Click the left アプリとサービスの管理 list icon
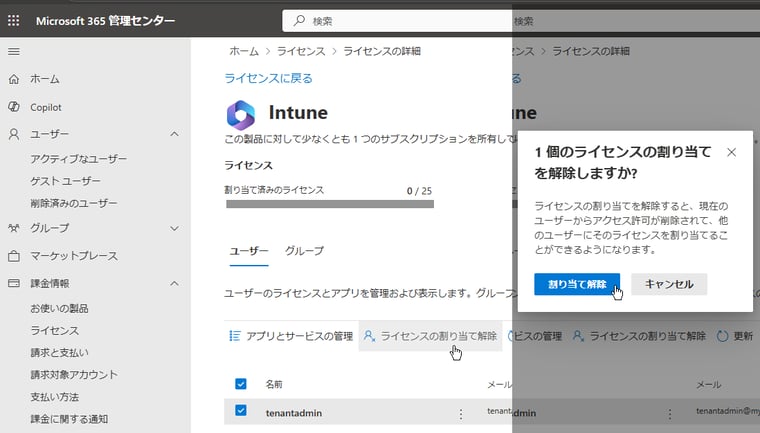Viewport: 760px width, 433px height. point(235,336)
